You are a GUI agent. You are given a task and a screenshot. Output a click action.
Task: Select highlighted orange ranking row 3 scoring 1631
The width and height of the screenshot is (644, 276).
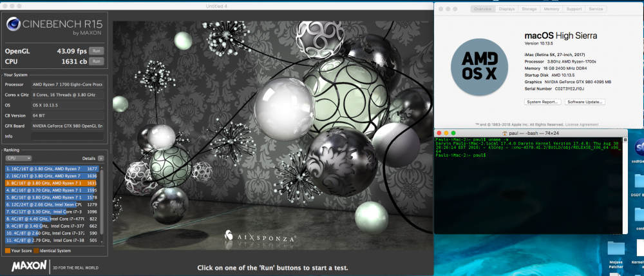(52, 182)
